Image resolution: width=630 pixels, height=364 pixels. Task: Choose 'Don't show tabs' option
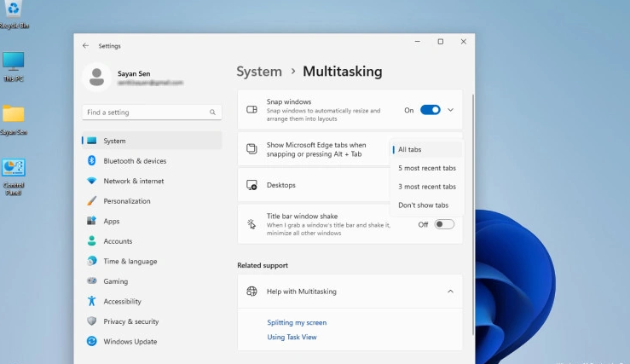click(423, 205)
